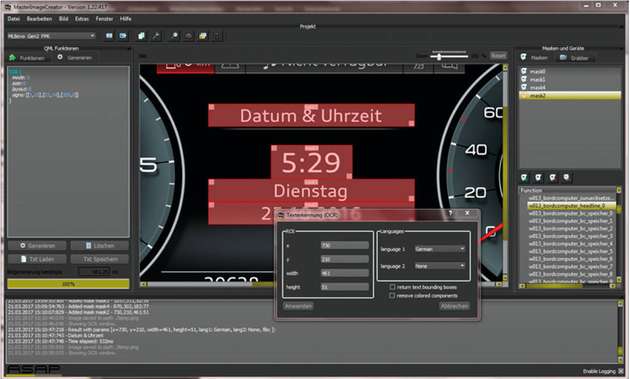Click the teal cube icon in the toolbar
Viewport: 630px width, 379px height.
coord(141,36)
